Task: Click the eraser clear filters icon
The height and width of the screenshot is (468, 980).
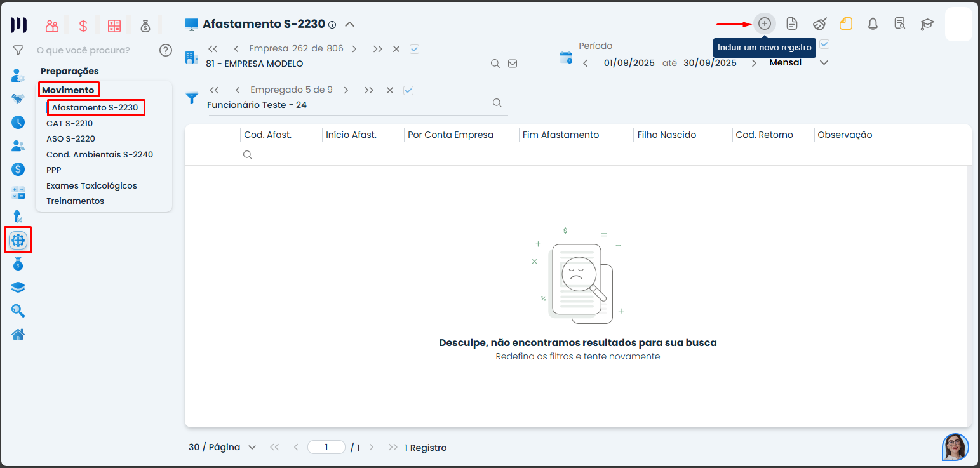Action: (x=819, y=24)
